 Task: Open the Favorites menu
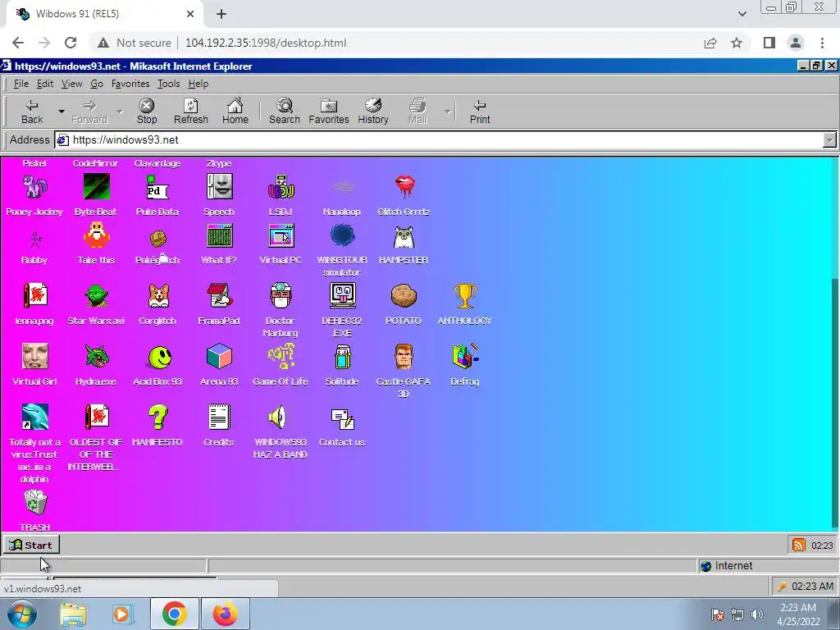point(130,84)
